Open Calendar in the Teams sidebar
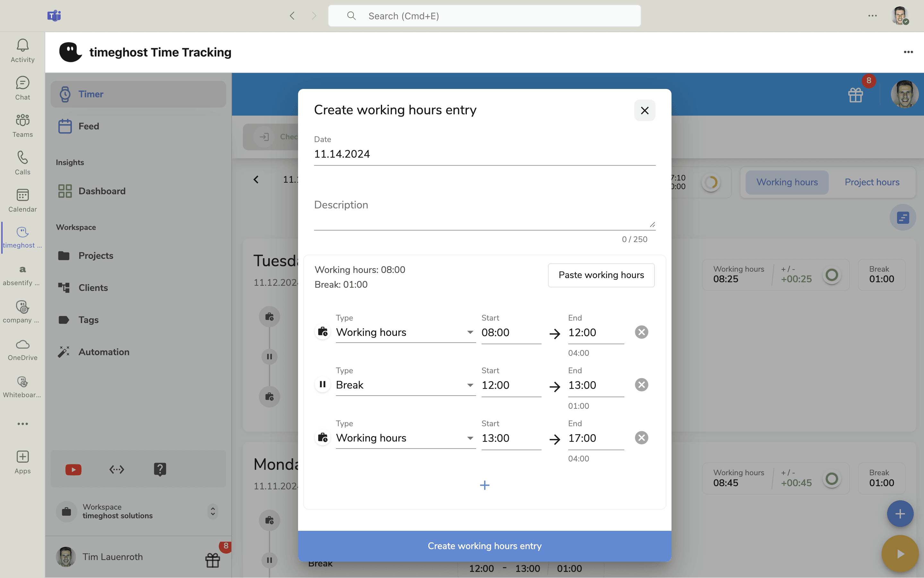 22,200
